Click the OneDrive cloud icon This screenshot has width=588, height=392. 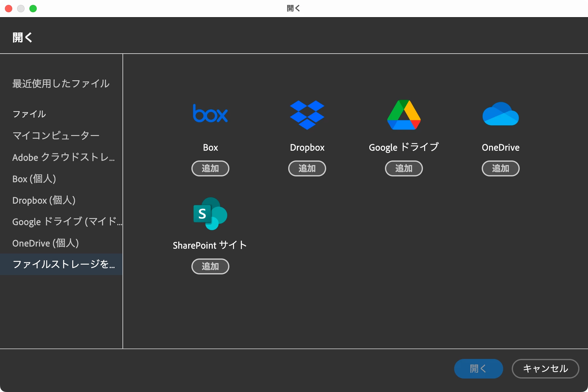(500, 114)
